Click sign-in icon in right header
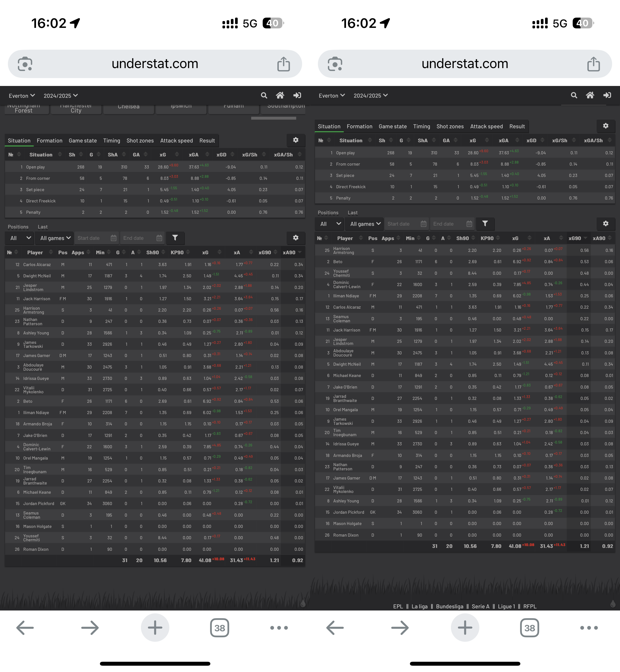Image resolution: width=620 pixels, height=672 pixels. tap(607, 95)
